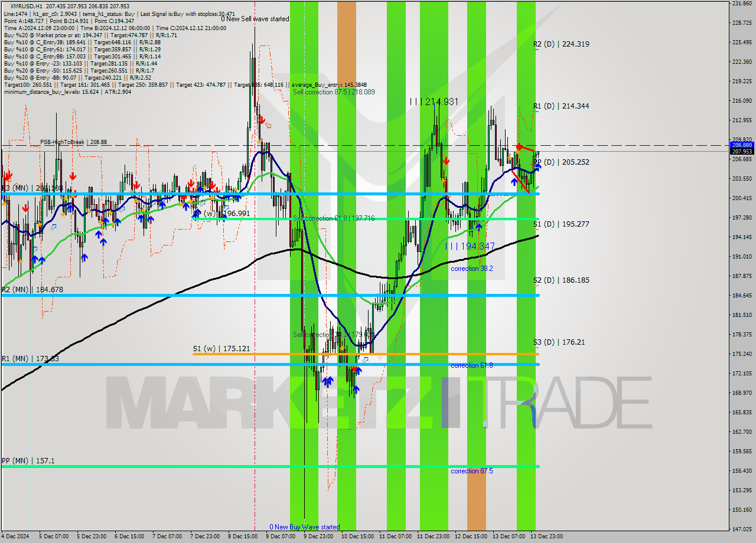Screen dimensions: 756x543
Task: Click the 162.700 value on price axis
Action: point(741,432)
